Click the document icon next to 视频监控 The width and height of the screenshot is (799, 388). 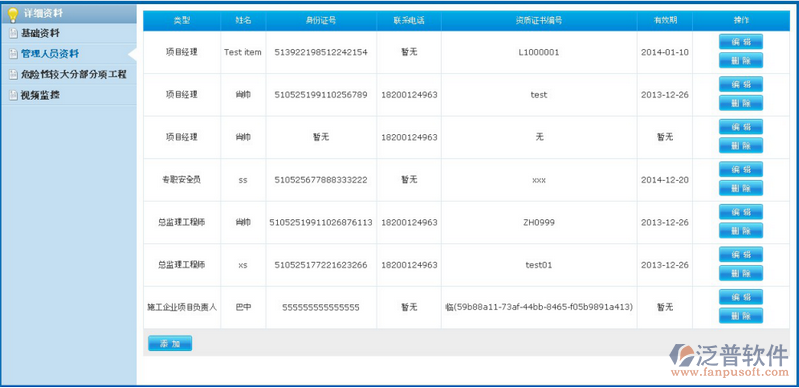pos(13,95)
